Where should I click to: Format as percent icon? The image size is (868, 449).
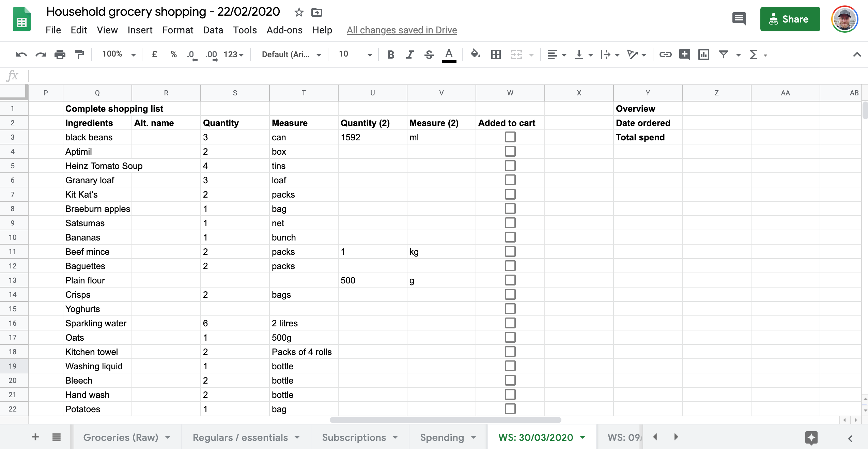click(x=174, y=54)
